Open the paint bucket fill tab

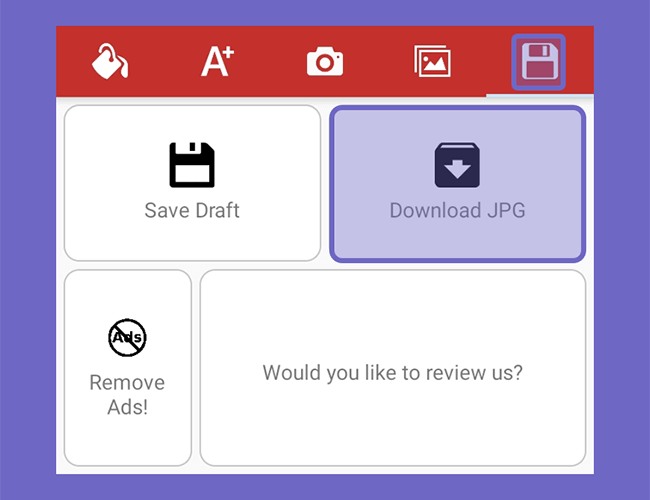(110, 61)
